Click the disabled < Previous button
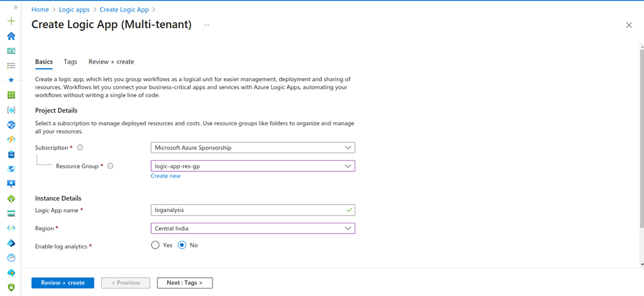 click(126, 283)
